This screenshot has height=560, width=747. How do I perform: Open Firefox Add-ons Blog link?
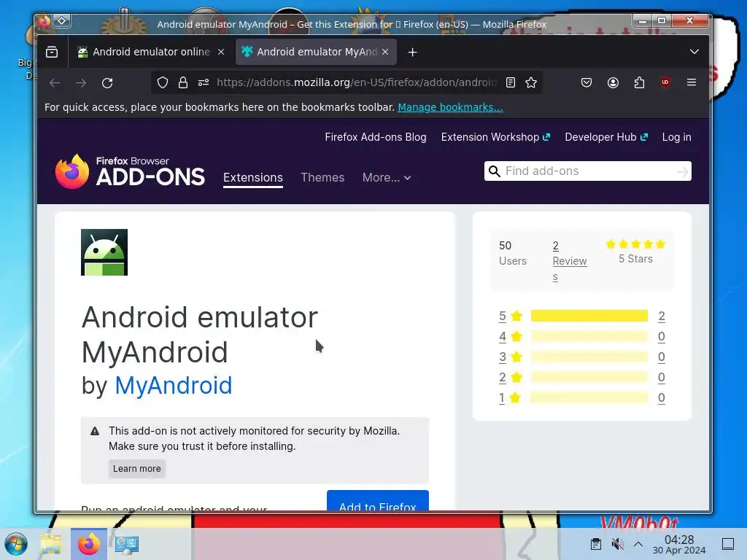(376, 137)
